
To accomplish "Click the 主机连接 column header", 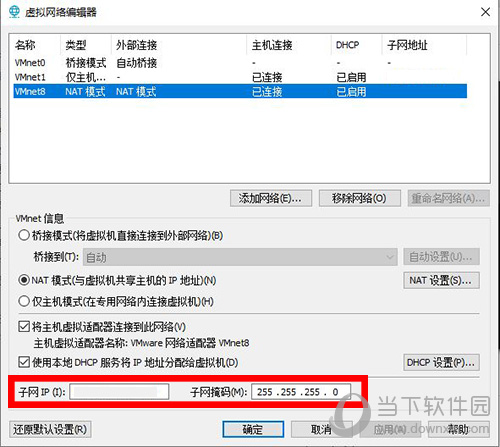I will click(289, 45).
